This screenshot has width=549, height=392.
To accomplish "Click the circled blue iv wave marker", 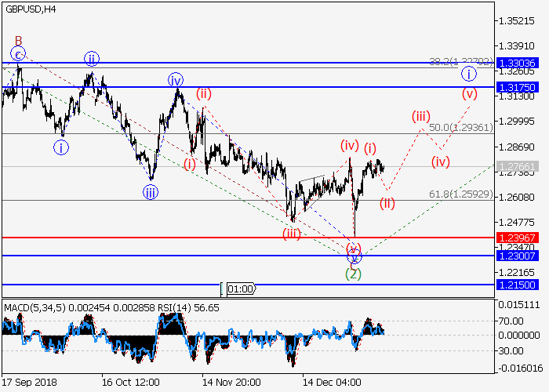I will [x=174, y=79].
